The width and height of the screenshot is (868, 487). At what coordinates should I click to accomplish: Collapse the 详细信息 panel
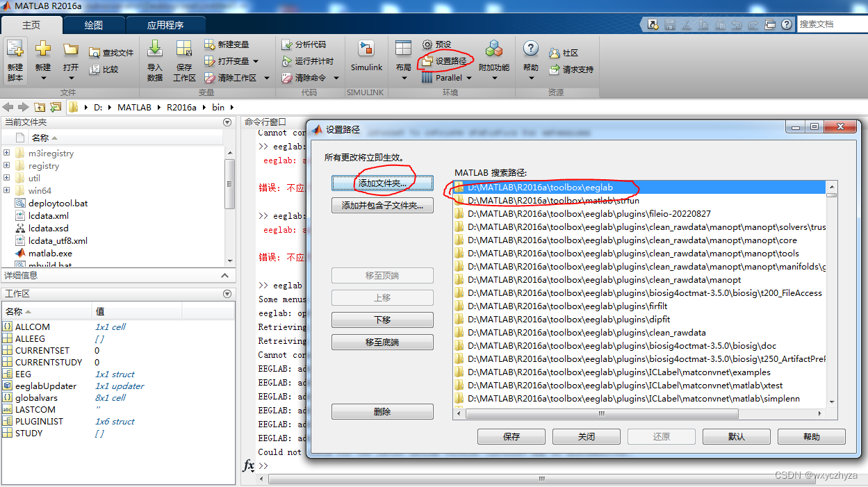click(225, 276)
